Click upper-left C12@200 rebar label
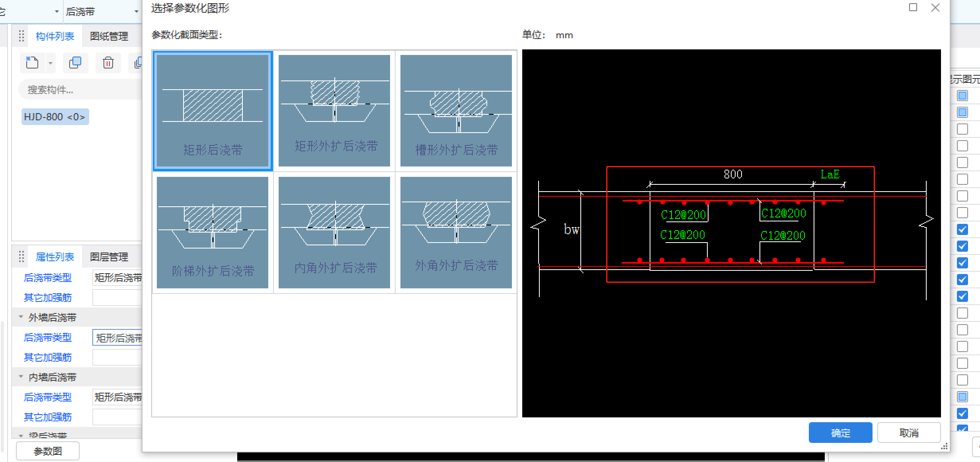The width and height of the screenshot is (980, 462). coord(683,215)
